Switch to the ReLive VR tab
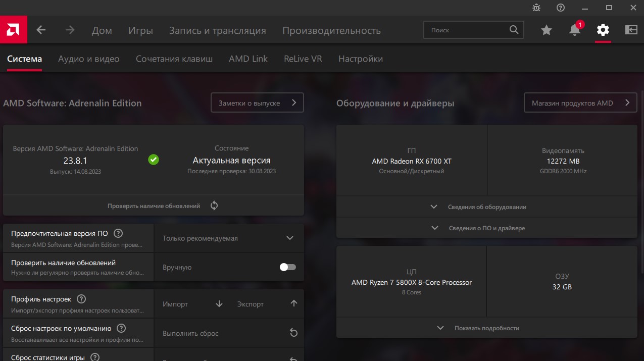644x361 pixels. click(303, 59)
